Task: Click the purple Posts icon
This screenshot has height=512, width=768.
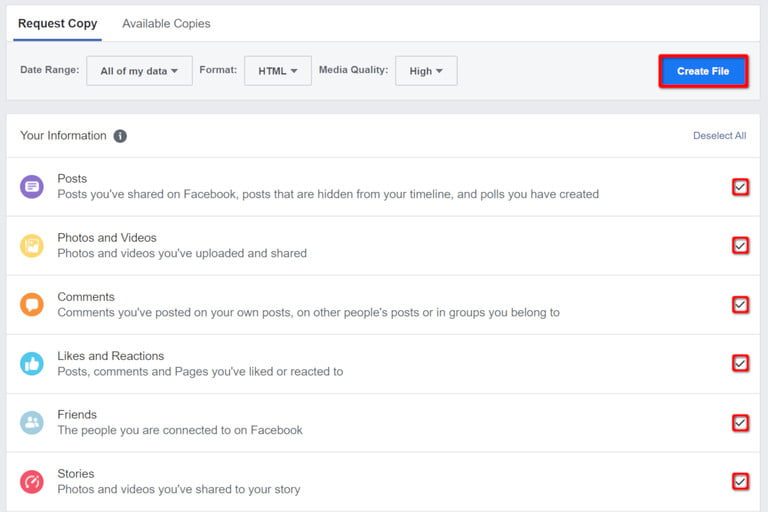Action: (32, 186)
